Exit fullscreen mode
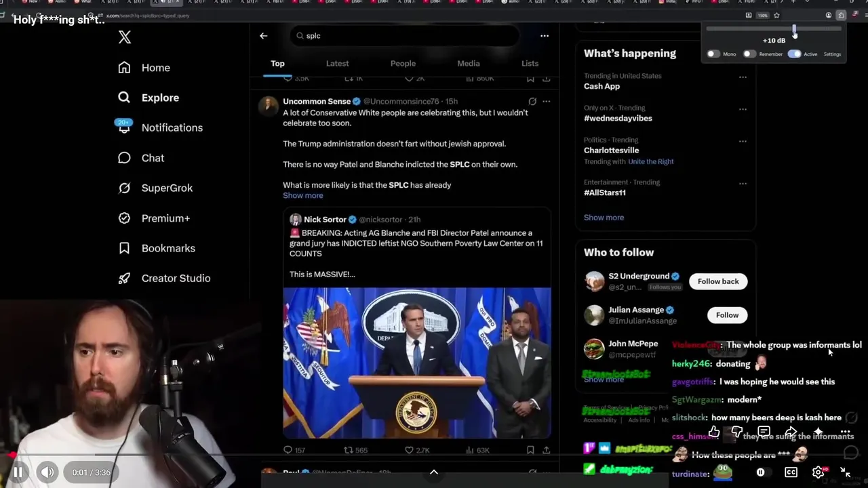 pyautogui.click(x=846, y=472)
